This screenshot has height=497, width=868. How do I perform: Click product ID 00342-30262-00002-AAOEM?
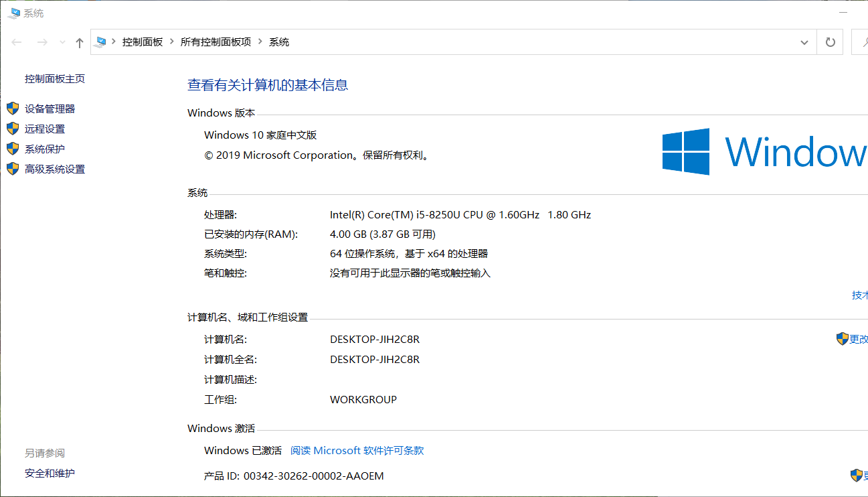[x=314, y=476]
